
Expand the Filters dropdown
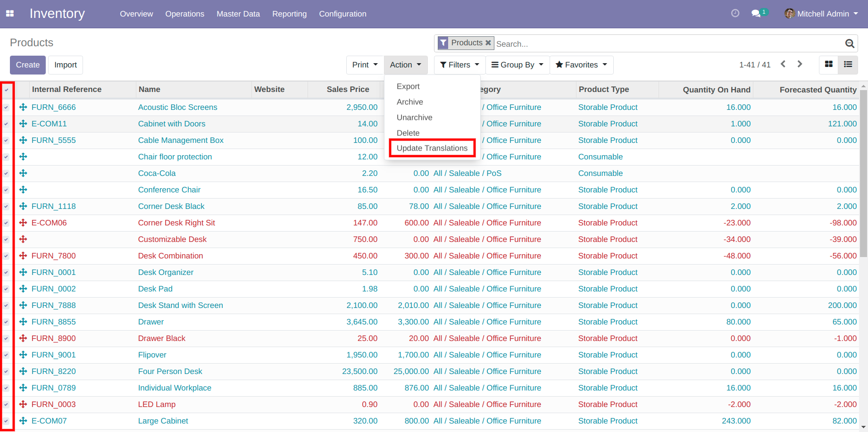(x=459, y=65)
